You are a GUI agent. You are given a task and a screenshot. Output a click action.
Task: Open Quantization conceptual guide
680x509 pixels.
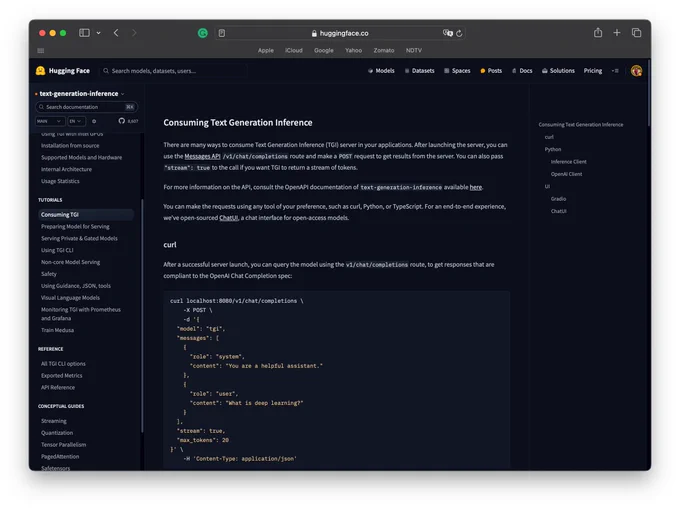click(x=57, y=433)
